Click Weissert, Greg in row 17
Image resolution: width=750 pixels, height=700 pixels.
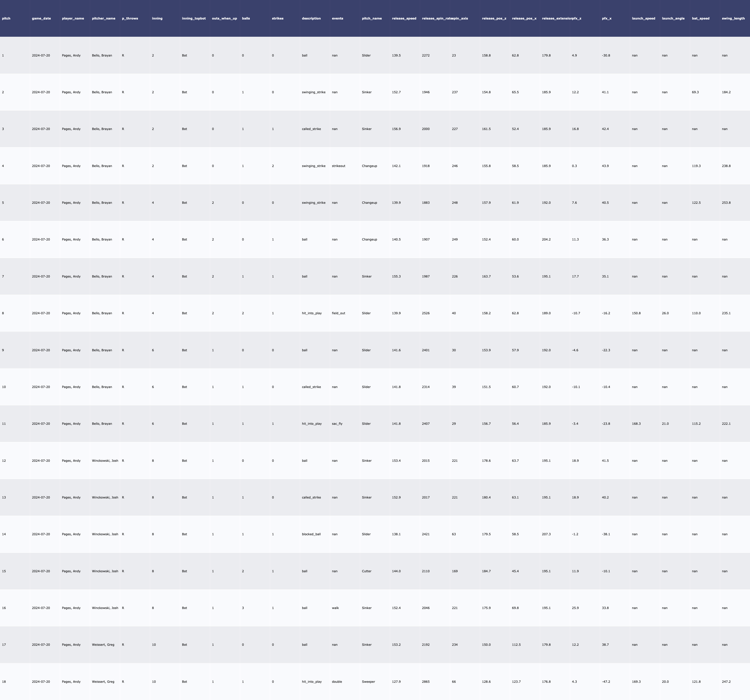point(103,644)
